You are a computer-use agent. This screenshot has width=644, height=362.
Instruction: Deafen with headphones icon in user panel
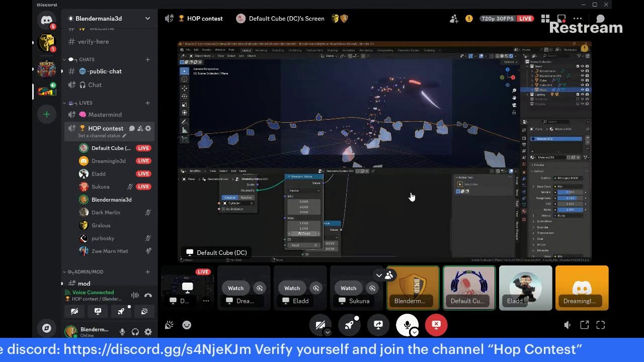tap(135, 332)
